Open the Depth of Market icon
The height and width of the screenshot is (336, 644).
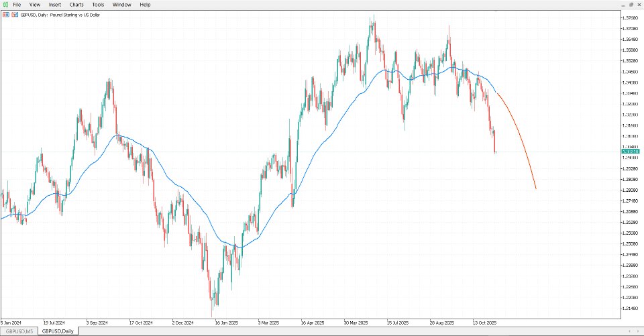click(x=14, y=14)
